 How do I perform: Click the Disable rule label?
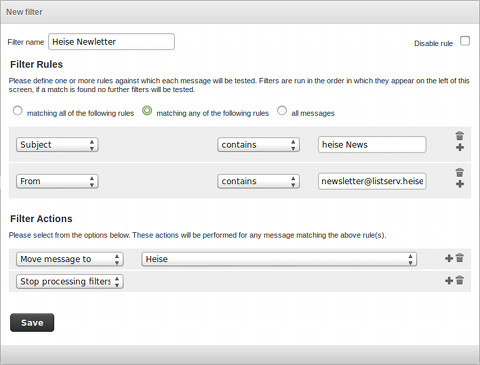point(433,43)
